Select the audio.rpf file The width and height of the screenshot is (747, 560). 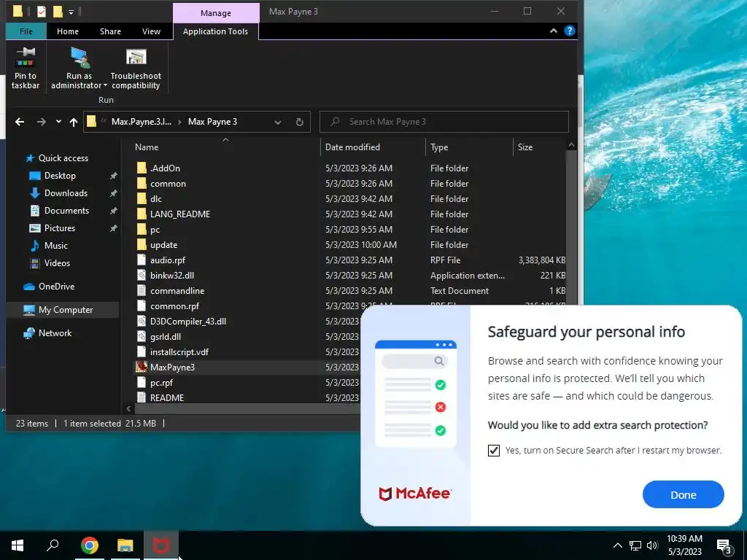click(x=168, y=260)
